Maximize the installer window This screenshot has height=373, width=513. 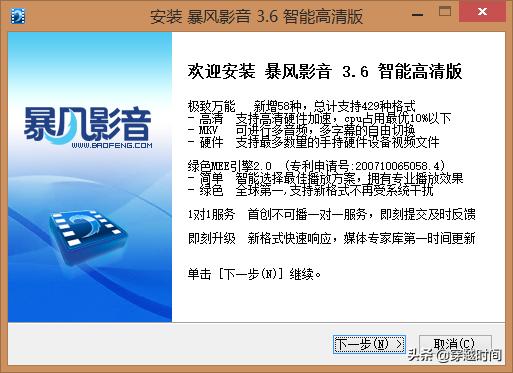445,12
